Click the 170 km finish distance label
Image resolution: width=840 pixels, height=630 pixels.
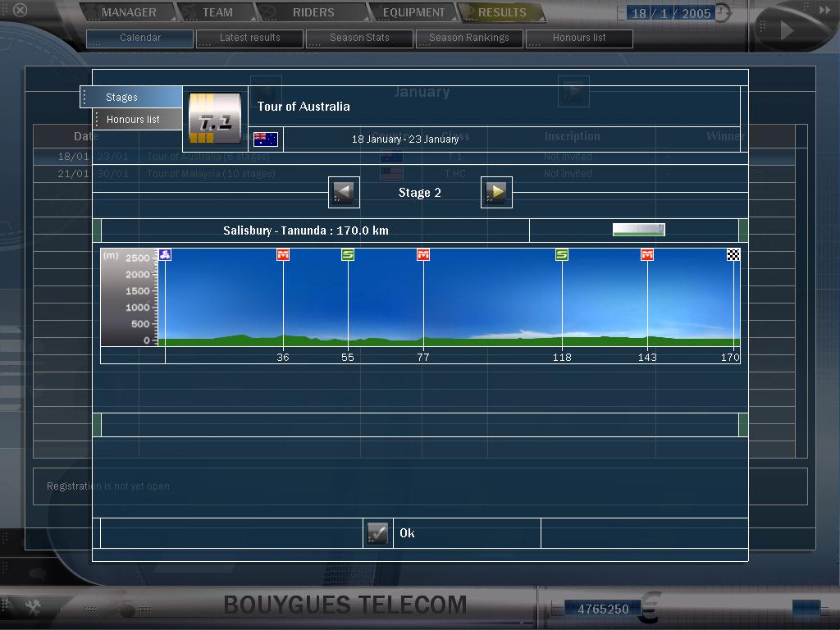click(730, 358)
